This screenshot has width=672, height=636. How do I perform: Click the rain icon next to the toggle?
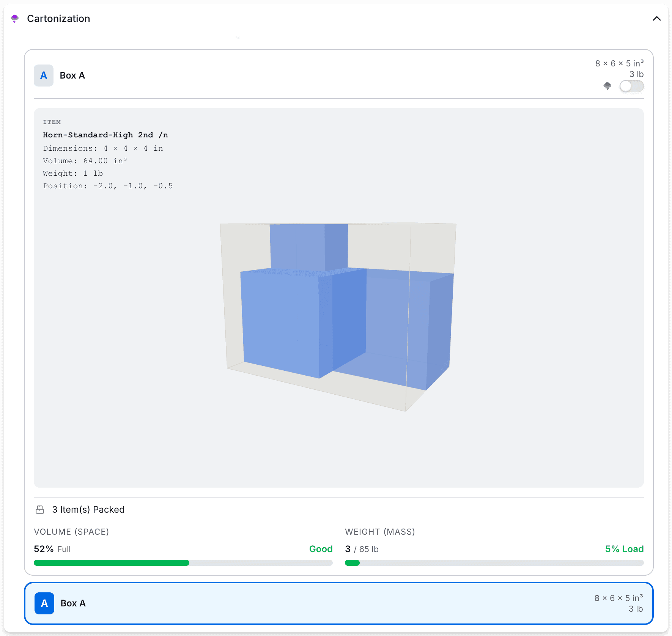tap(607, 87)
